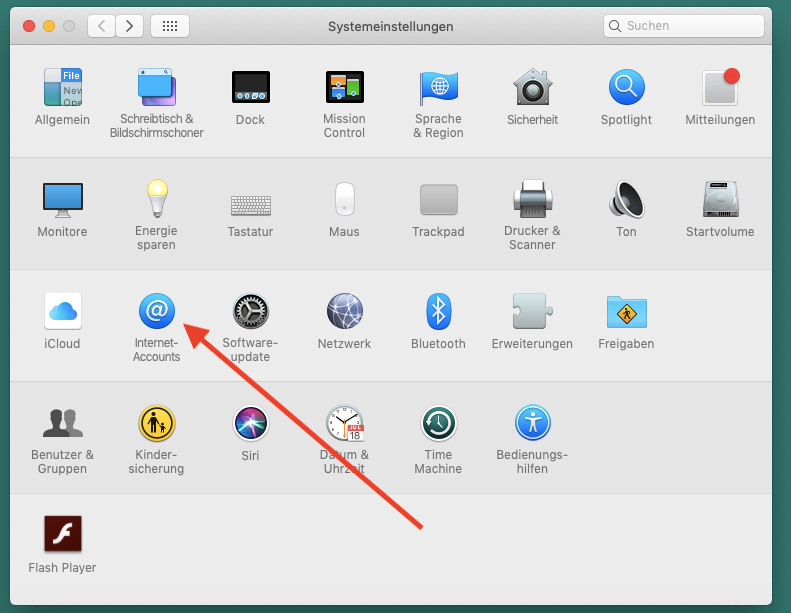Open Sicherheit security settings
Screen dimensions: 791x613
532,88
